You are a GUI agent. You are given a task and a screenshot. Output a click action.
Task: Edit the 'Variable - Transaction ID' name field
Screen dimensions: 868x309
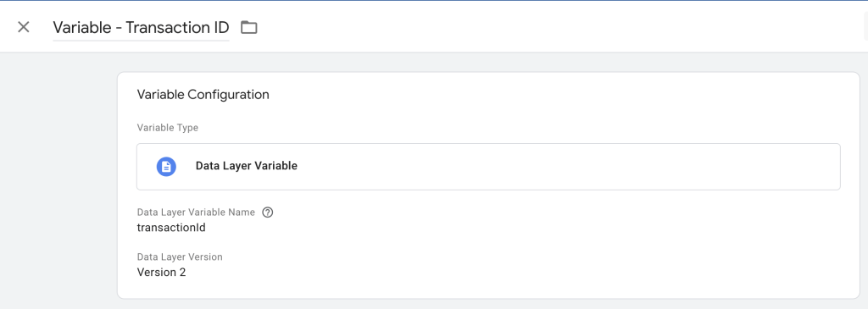pos(141,28)
